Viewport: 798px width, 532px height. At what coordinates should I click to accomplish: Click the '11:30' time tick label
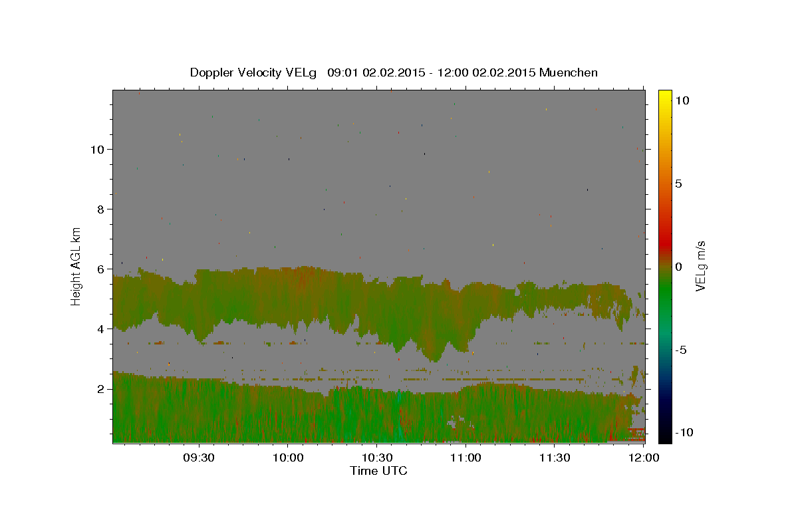click(x=554, y=458)
